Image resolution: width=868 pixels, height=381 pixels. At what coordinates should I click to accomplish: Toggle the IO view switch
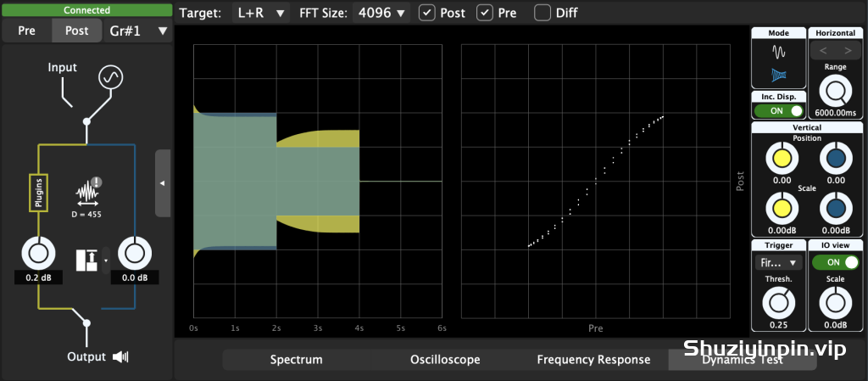pyautogui.click(x=835, y=262)
